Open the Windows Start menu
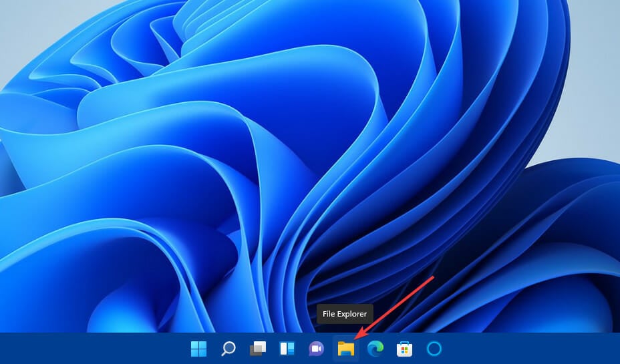 pyautogui.click(x=198, y=349)
